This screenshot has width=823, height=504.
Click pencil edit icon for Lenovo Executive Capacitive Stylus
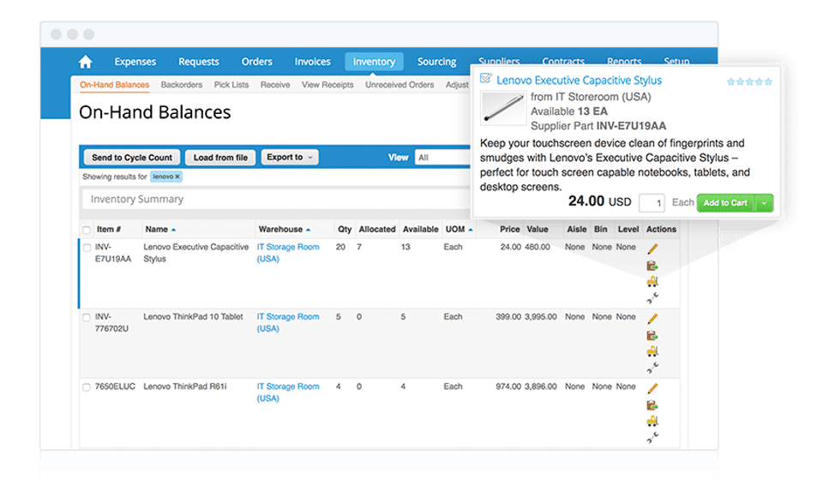pos(652,249)
